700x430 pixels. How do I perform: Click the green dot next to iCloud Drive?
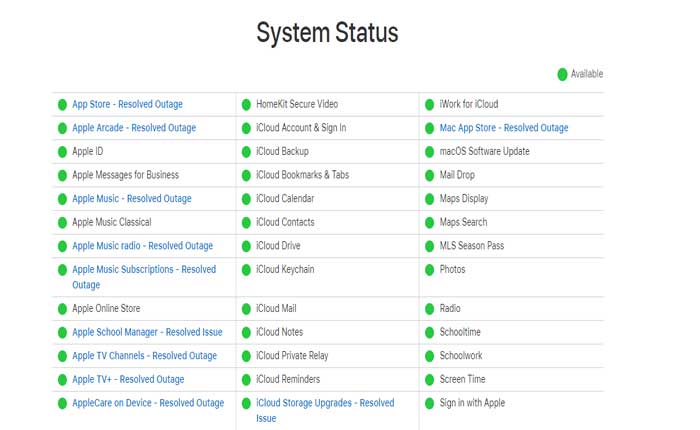pos(246,246)
